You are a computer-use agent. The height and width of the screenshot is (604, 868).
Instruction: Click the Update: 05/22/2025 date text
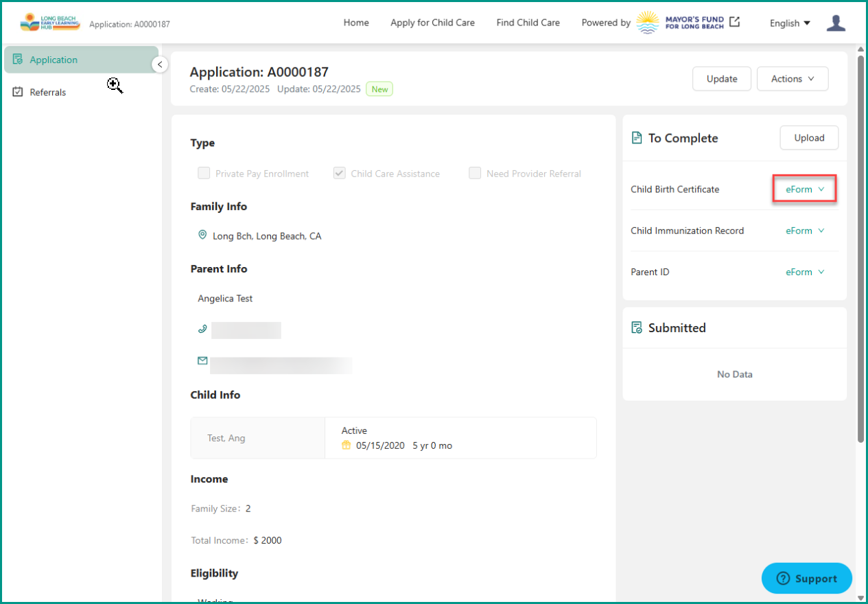pyautogui.click(x=319, y=89)
